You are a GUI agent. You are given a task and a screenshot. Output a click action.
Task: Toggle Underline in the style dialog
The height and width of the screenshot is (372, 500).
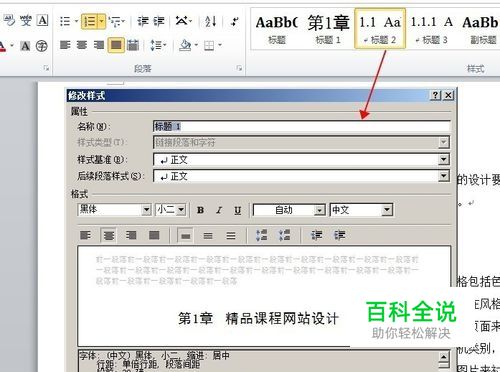[238, 210]
